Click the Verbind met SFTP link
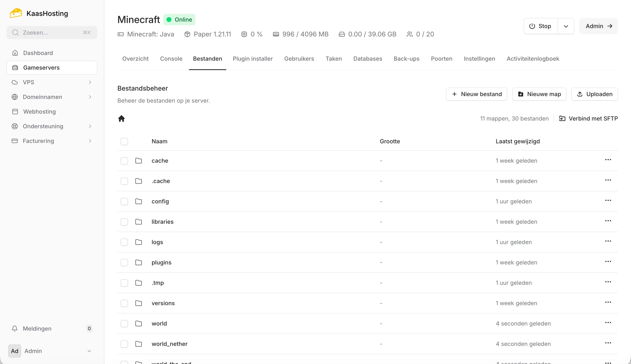Screen dimensions: 631x364 pyautogui.click(x=588, y=118)
